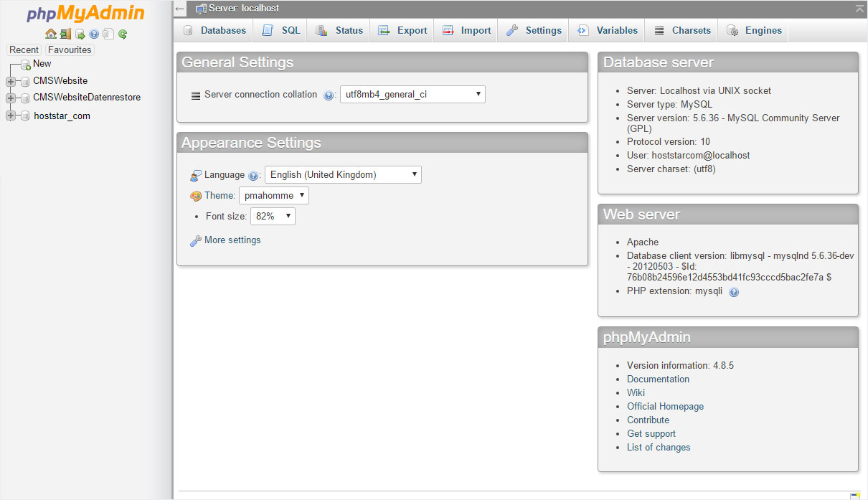Image resolution: width=868 pixels, height=500 pixels.
Task: Click the Server: localhost breadcrumb link
Action: [x=244, y=9]
